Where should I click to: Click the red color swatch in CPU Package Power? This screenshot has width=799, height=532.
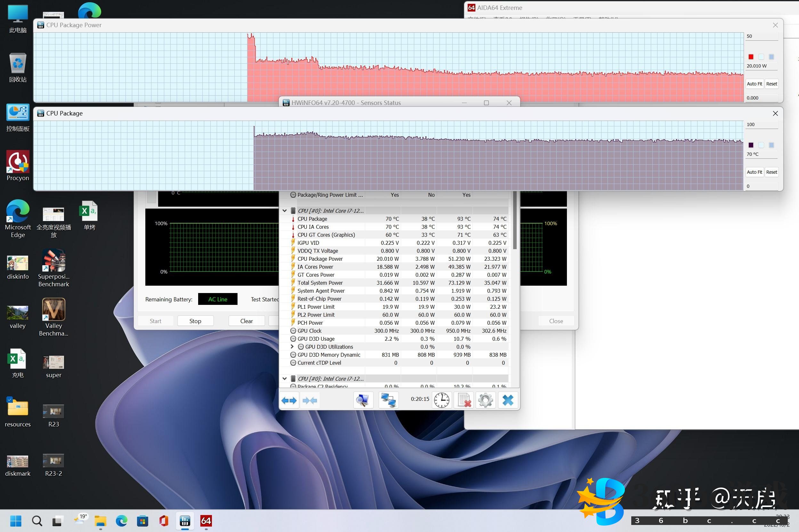coord(751,57)
